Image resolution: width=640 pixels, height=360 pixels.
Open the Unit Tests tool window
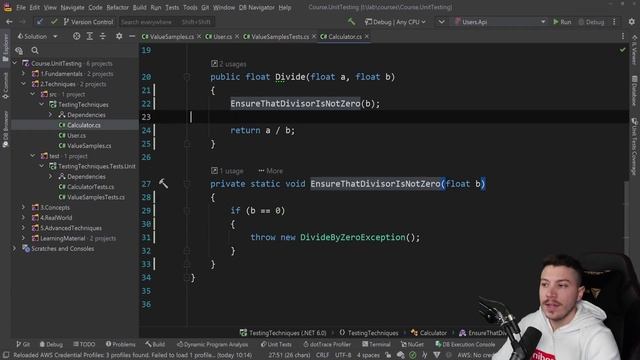(276, 344)
